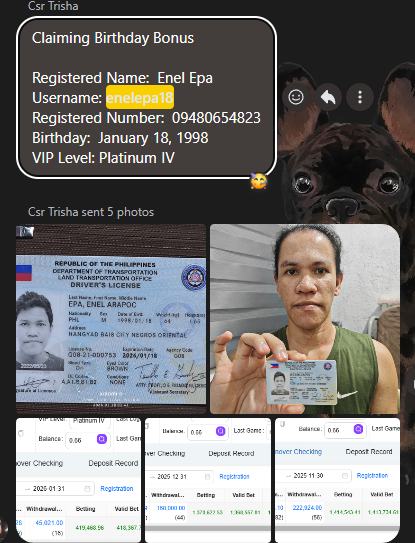415x543 pixels.
Task: Click the registered number 09480654823
Action: (216, 118)
